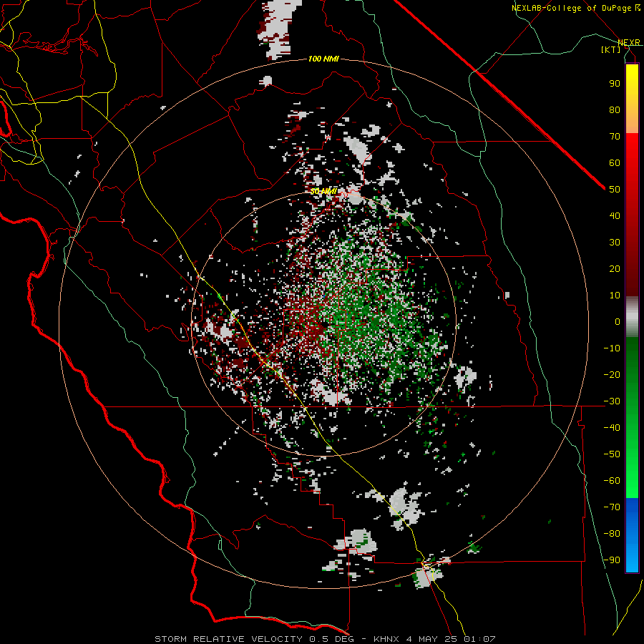
Task: Click the 100 NMI range ring label
Action: pyautogui.click(x=323, y=59)
